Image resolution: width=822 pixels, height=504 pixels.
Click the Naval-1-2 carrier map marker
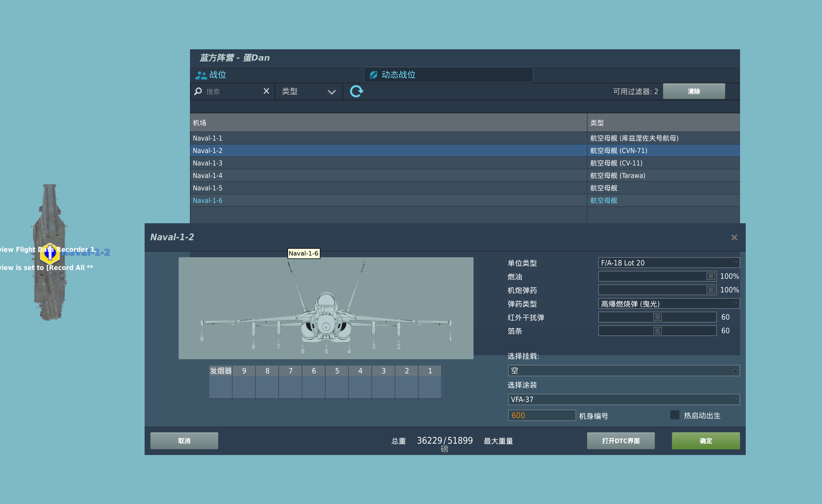click(50, 253)
